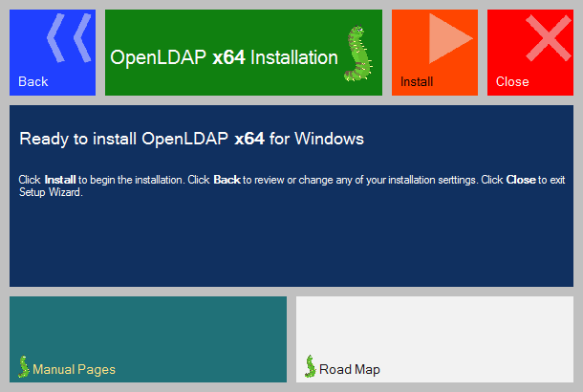583x392 pixels.
Task: Click the caterpillar logo in the green header
Action: click(x=357, y=54)
